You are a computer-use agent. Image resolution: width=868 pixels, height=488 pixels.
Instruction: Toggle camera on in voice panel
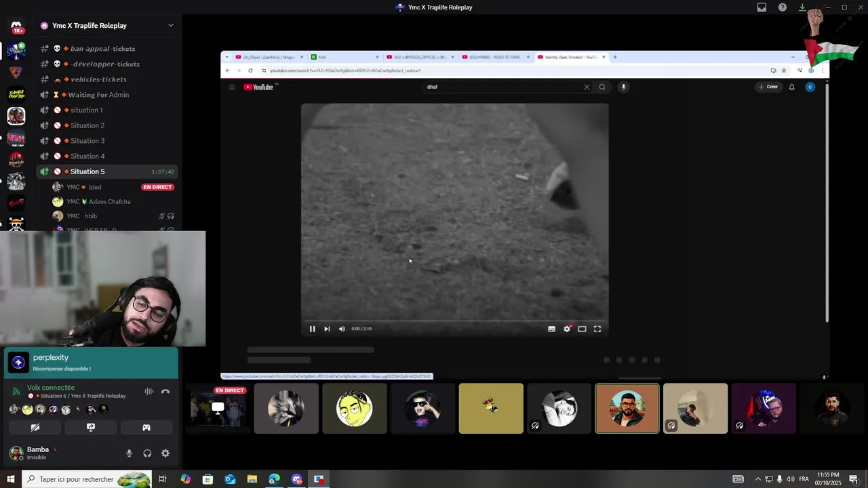(x=35, y=428)
